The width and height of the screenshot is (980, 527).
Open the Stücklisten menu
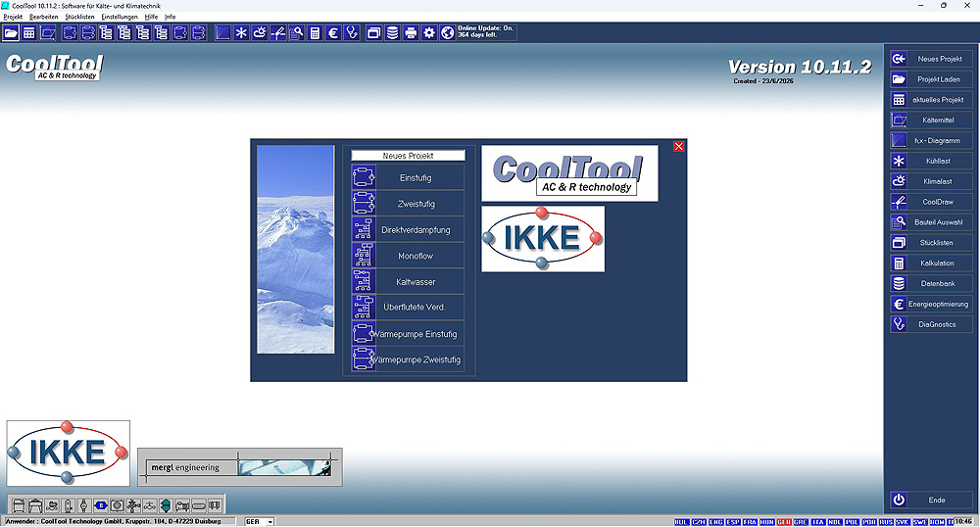79,17
